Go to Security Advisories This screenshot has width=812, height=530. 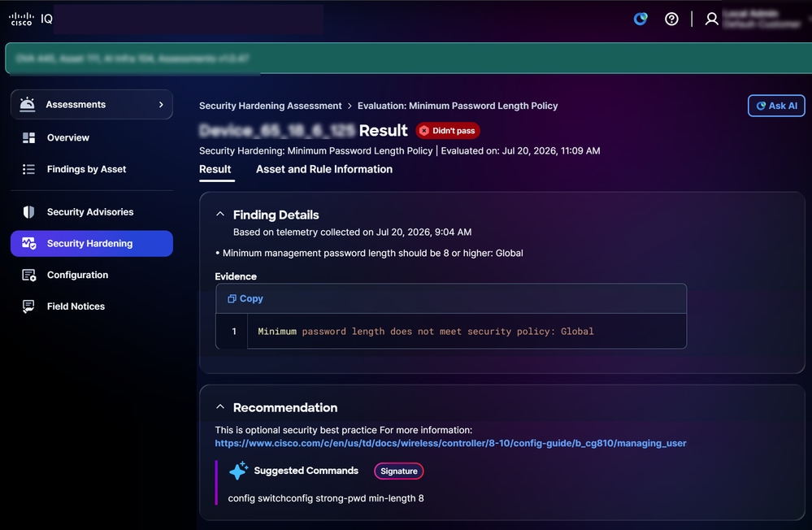coord(92,212)
